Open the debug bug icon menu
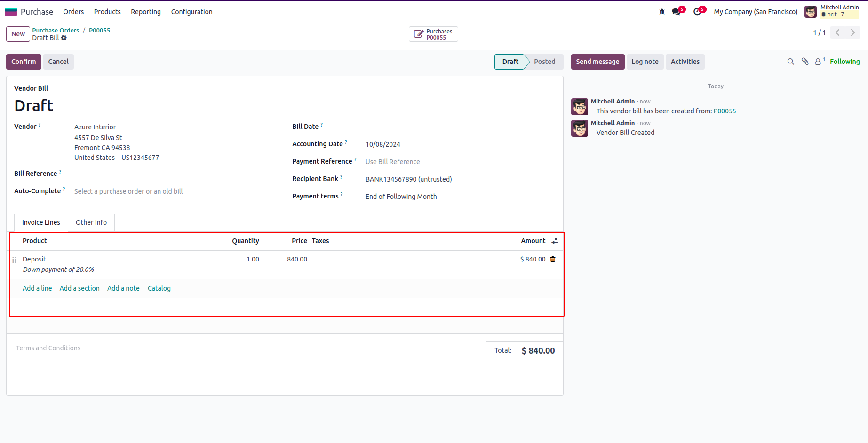The height and width of the screenshot is (443, 868). (662, 12)
